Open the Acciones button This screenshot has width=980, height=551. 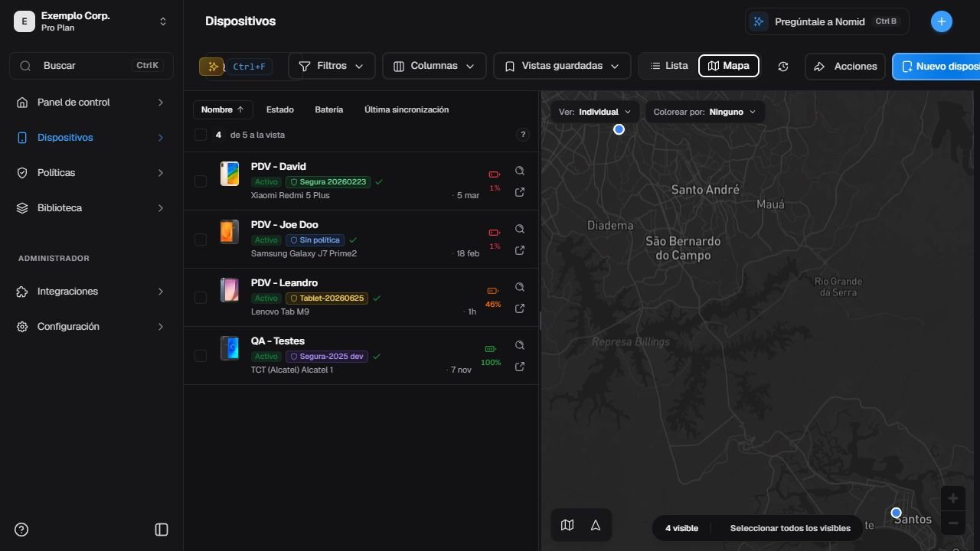[845, 67]
